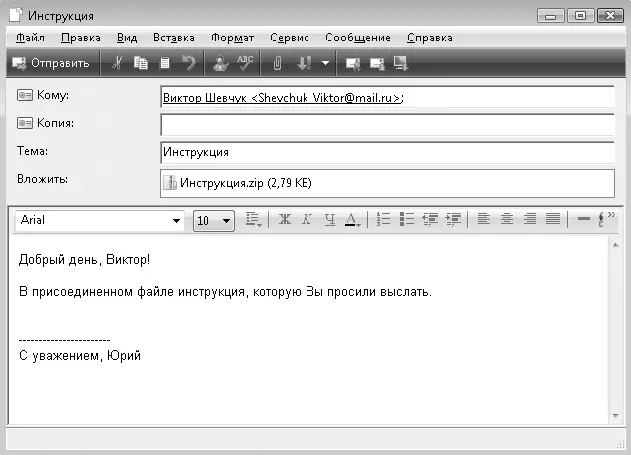
Task: Open the Сообщение menu
Action: [358, 38]
